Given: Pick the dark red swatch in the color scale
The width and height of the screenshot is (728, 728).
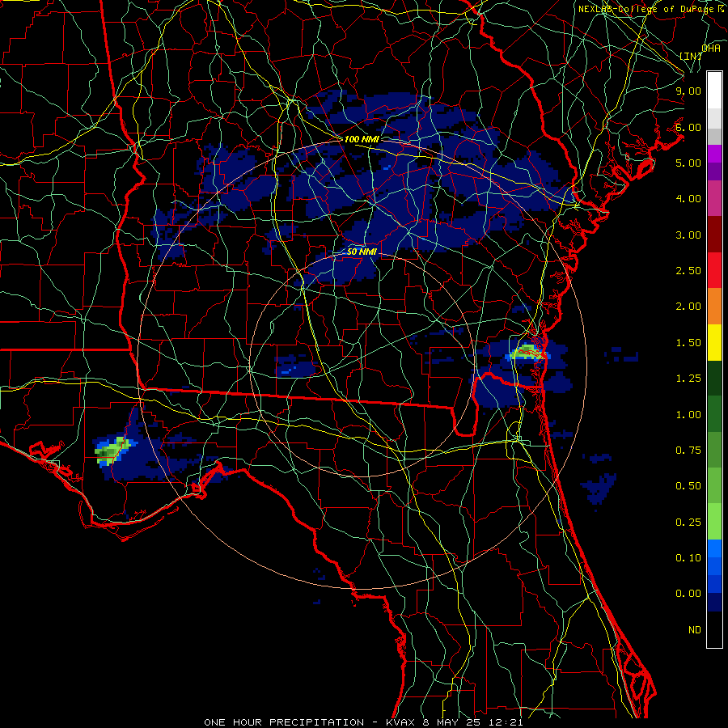Looking at the screenshot, I should 714,235.
